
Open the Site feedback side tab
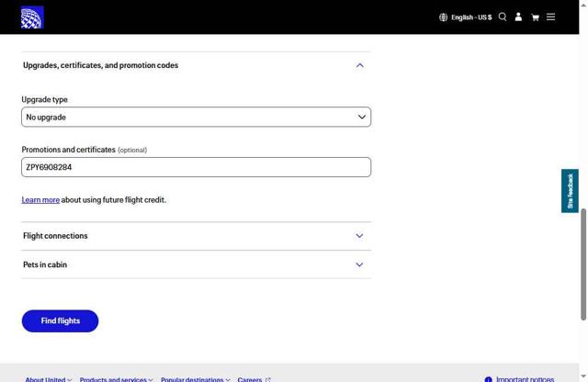tap(570, 191)
